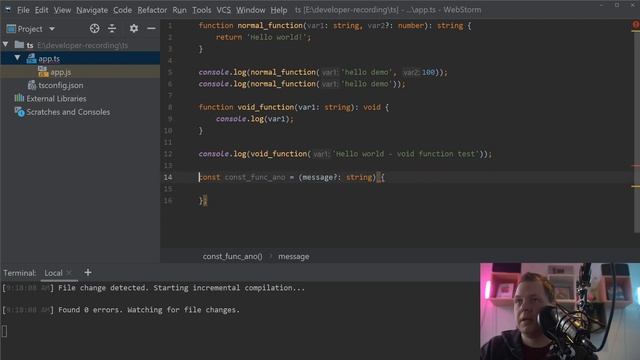The image size is (640, 360).
Task: Open the Code menu
Action: (122, 10)
